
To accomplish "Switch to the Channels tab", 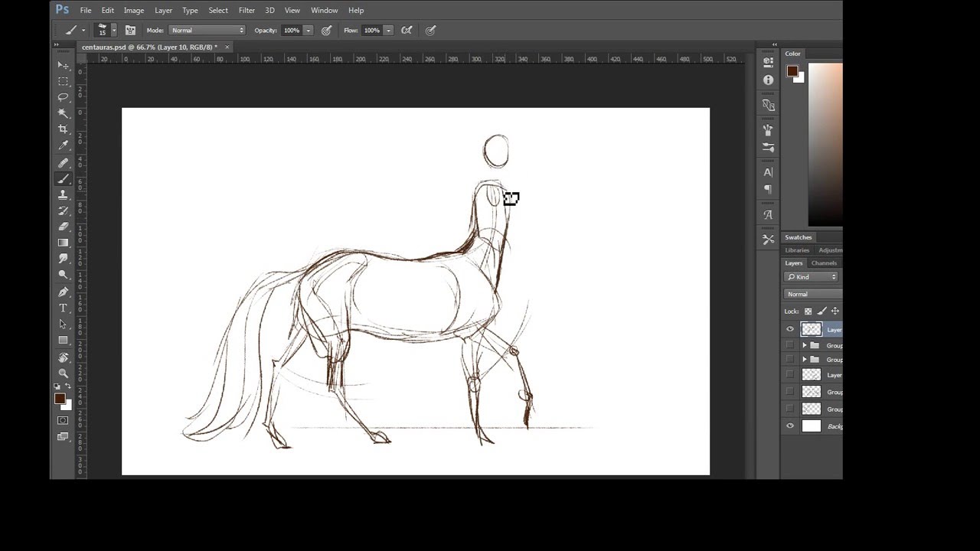I will coord(824,263).
